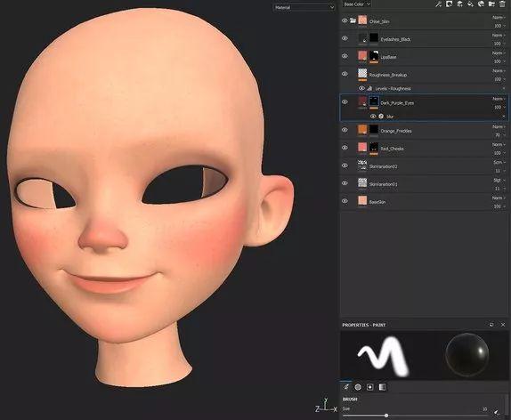
Task: Add a new fill layer icon
Action: click(x=470, y=4)
